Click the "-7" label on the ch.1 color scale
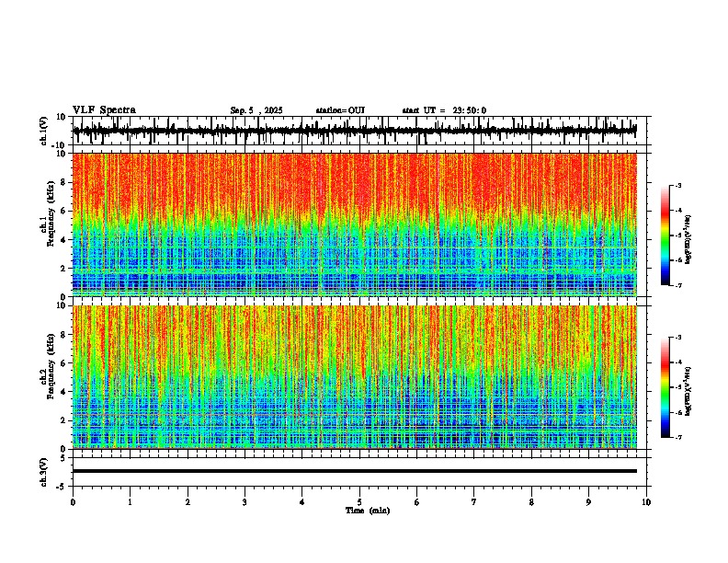 [678, 285]
